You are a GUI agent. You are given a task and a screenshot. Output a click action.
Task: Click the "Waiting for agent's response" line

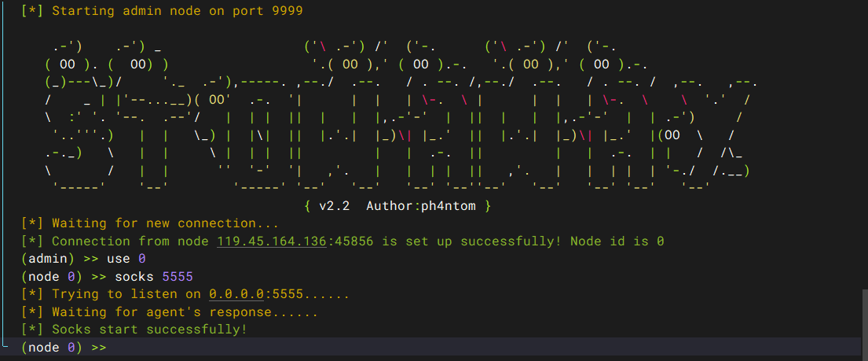click(185, 311)
